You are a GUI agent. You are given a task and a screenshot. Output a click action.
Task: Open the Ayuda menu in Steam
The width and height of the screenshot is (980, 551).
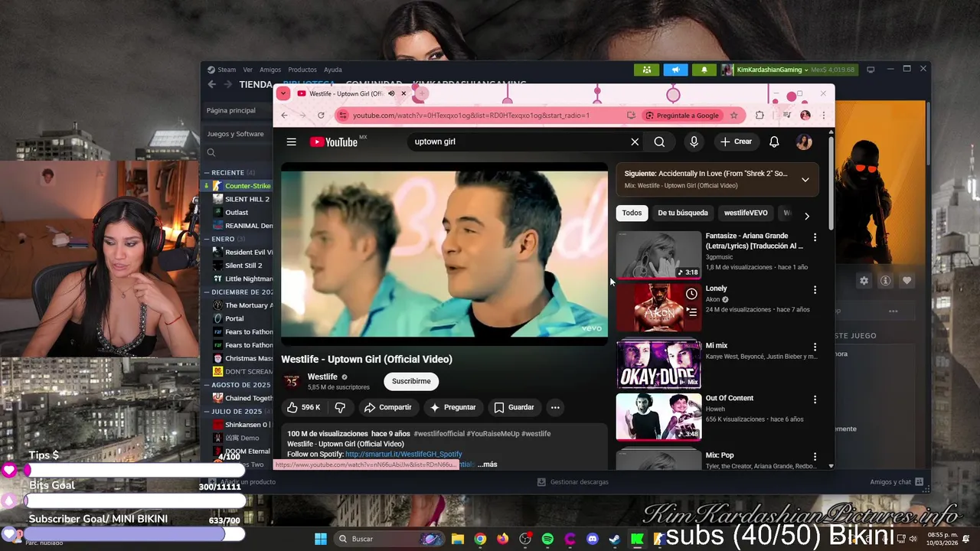332,70
